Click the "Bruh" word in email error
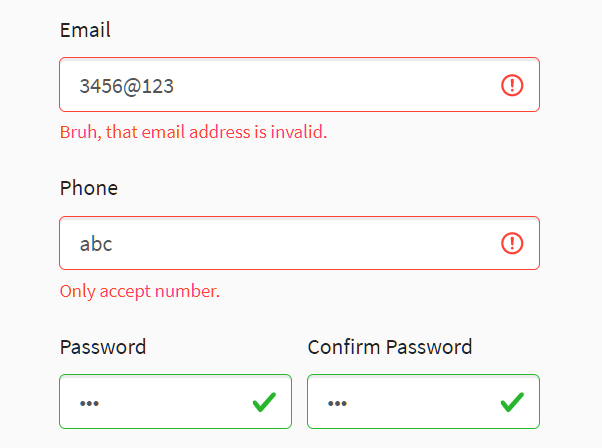Screen dimensions: 602x448 (x=78, y=132)
